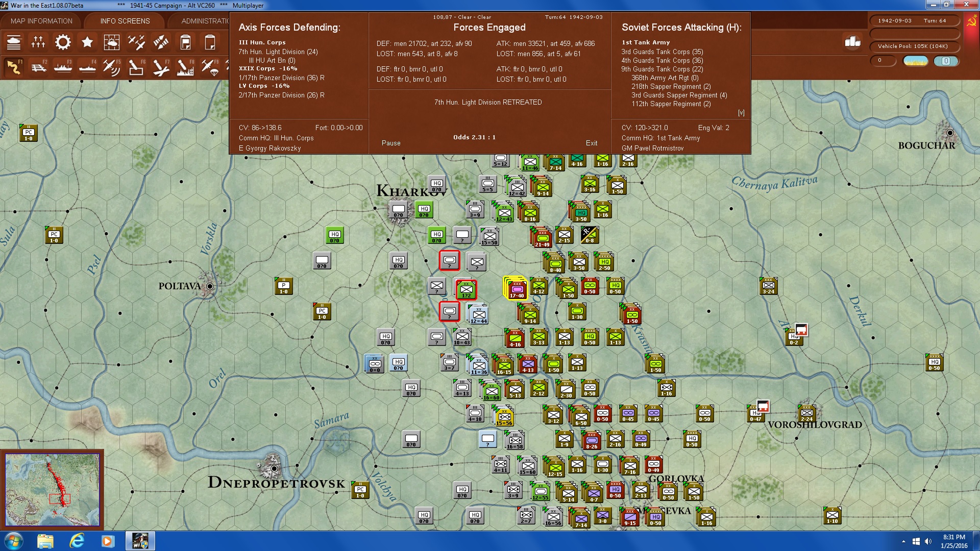Select the 16=60 Axis infantry counter
The image size is (980, 551).
point(491,391)
